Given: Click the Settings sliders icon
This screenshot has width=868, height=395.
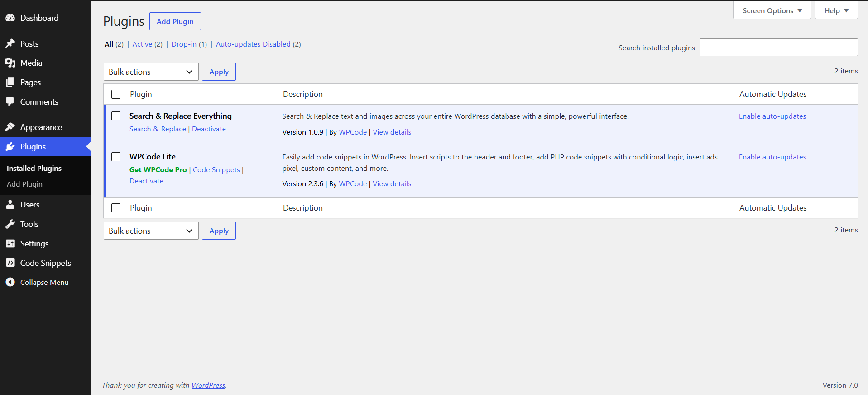Looking at the screenshot, I should coord(10,244).
